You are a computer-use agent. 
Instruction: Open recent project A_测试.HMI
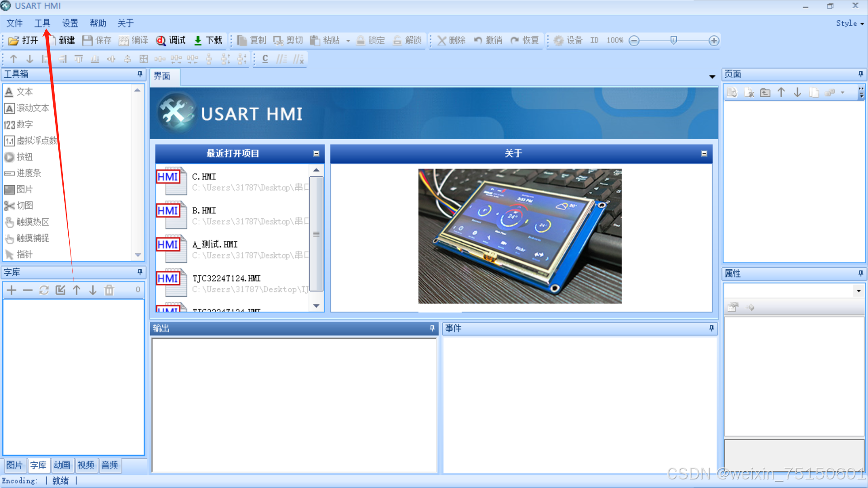coord(215,244)
